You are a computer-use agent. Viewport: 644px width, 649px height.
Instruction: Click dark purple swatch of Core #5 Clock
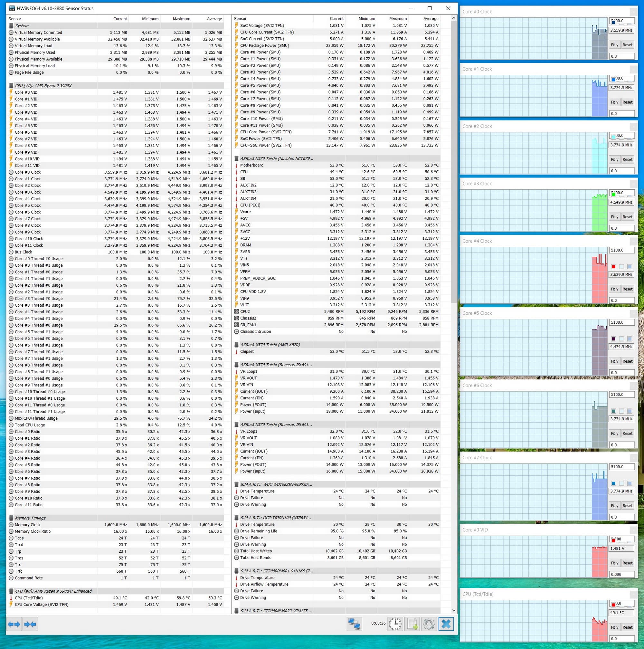coord(613,339)
